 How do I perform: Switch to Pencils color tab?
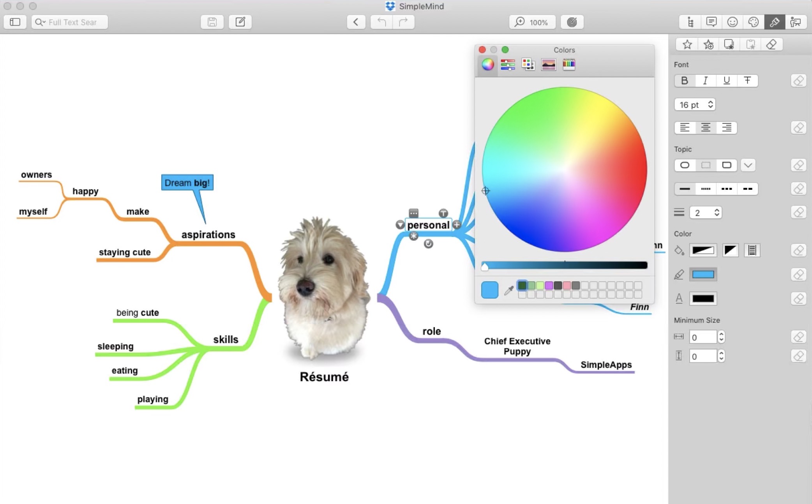[569, 65]
